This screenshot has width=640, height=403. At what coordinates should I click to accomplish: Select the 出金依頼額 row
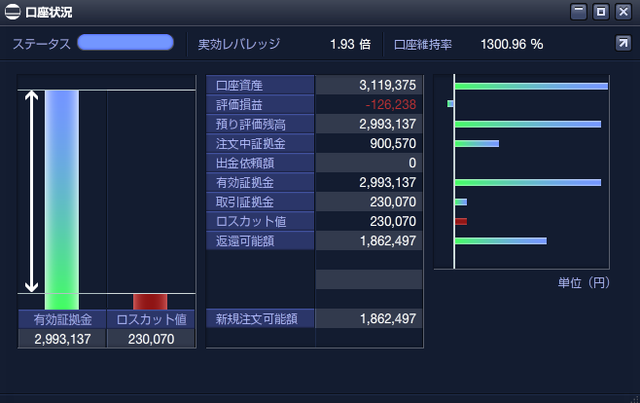click(314, 163)
